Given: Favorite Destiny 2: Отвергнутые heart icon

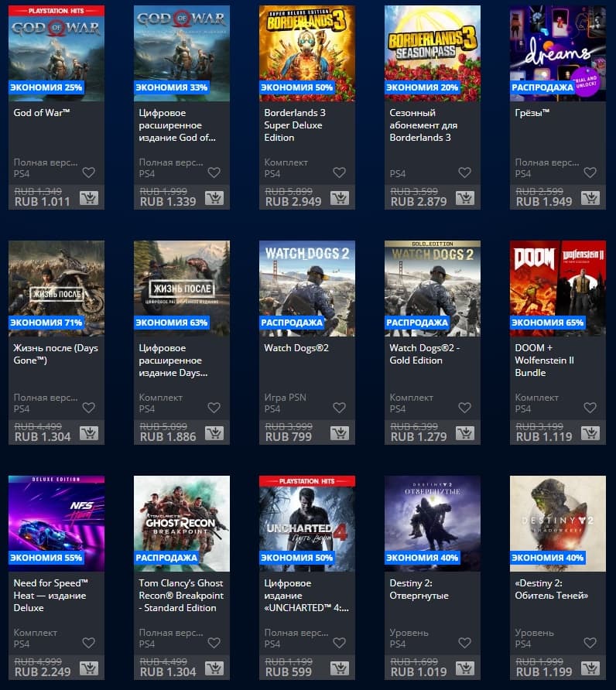Looking at the screenshot, I should tap(464, 643).
